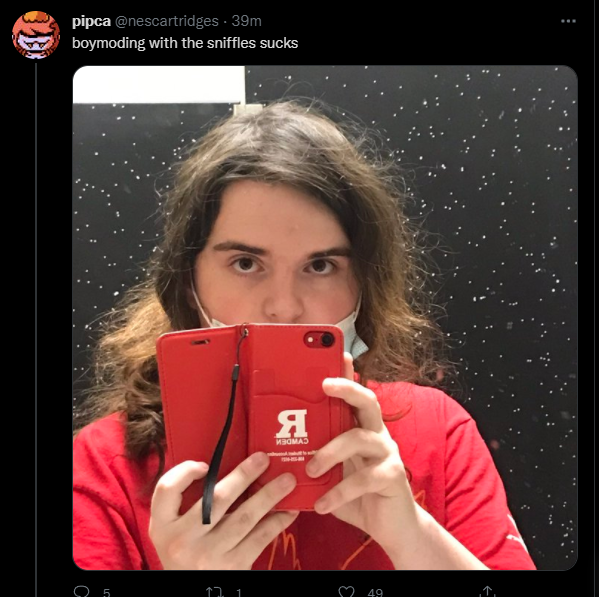Click the white rectangle in the photo corner

click(x=159, y=84)
